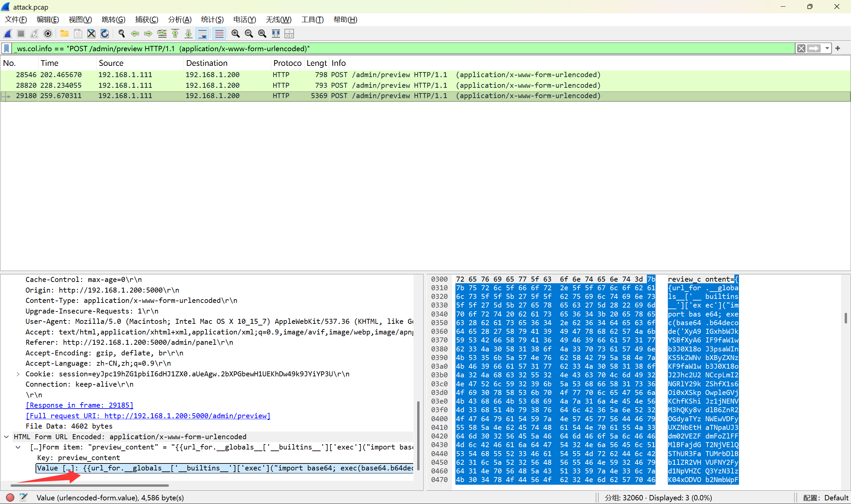Open the display filter history dropdown
Viewport: 851px width, 504px height.
click(827, 48)
